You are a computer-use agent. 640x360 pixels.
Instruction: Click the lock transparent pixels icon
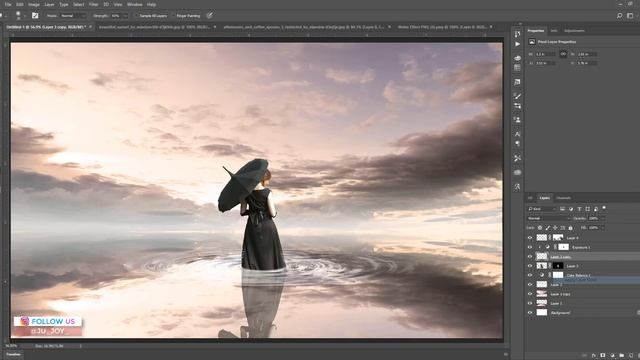coord(540,228)
